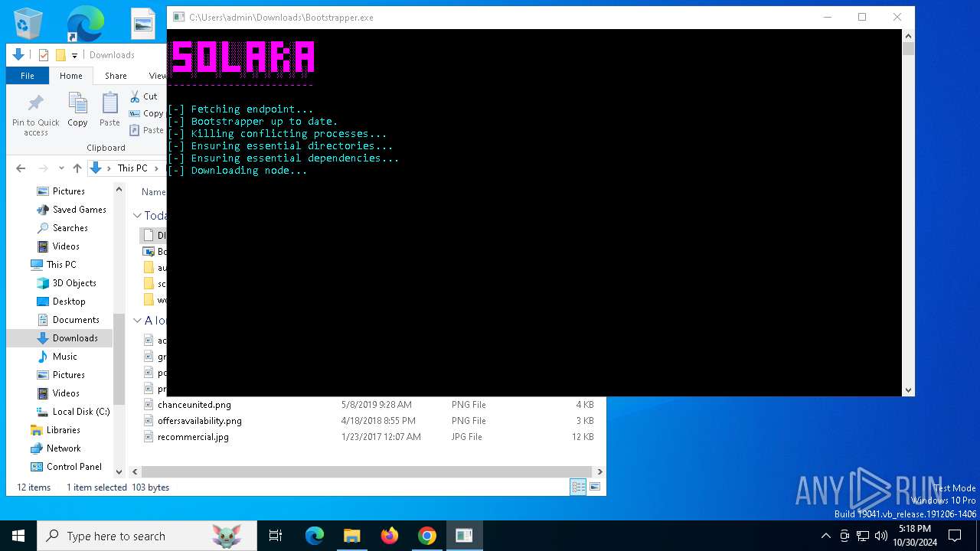Click Paste shortcut in the ribbon
This screenshot has height=551, width=980.
pos(147,130)
